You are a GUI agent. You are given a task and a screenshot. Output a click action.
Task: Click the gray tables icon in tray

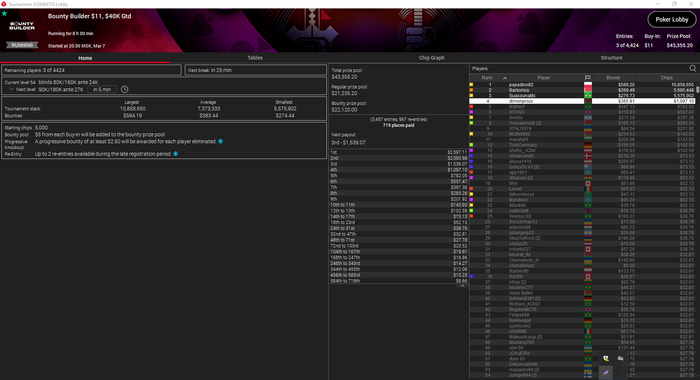coord(620,358)
